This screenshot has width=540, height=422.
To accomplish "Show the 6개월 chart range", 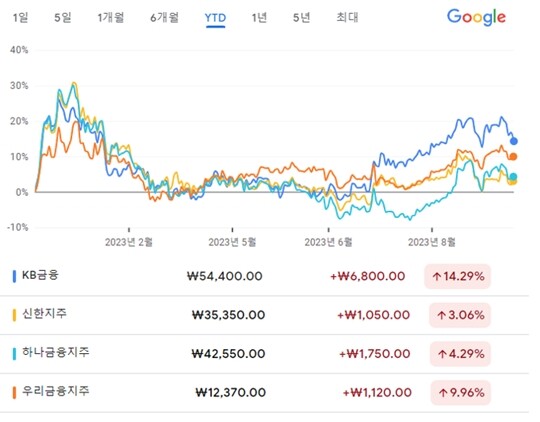I will (x=165, y=17).
